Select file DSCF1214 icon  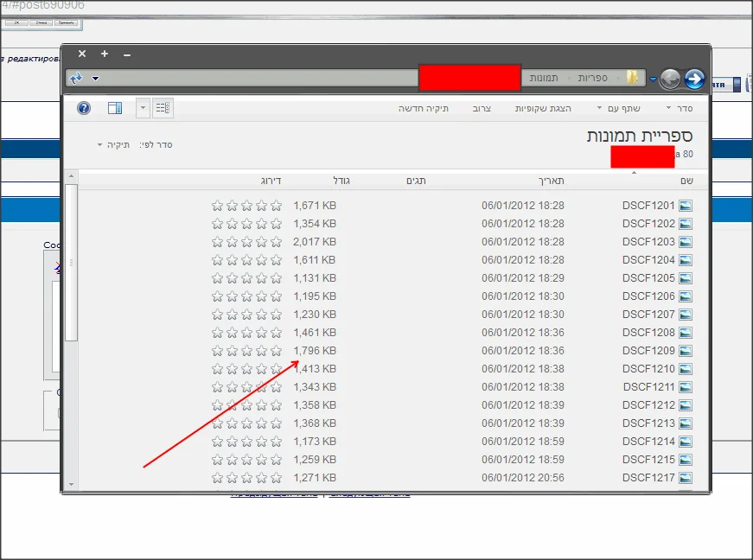tap(686, 442)
